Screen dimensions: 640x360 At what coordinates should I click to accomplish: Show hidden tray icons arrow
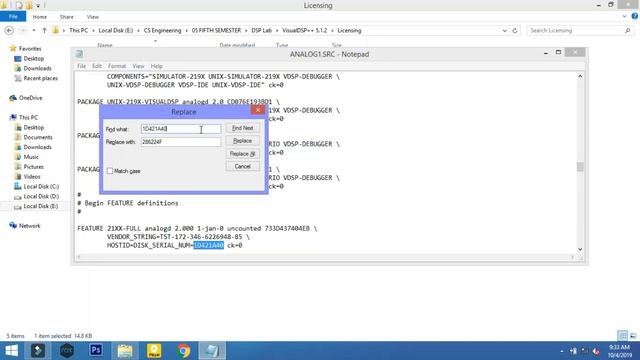coord(562,351)
